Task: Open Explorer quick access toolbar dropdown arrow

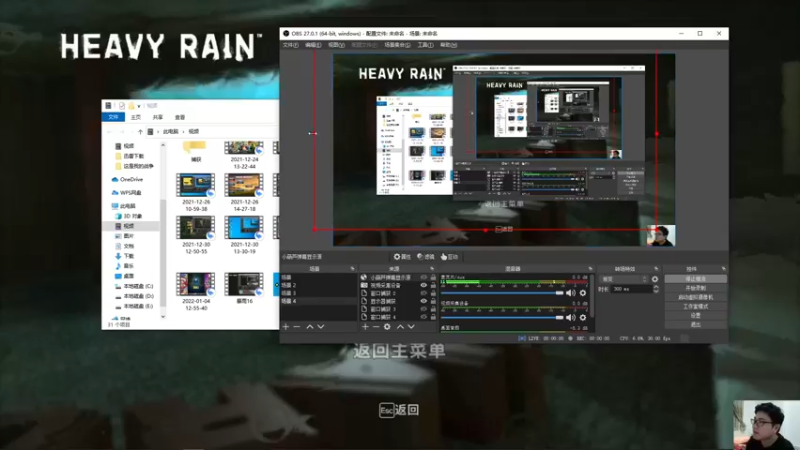Action: tap(139, 106)
